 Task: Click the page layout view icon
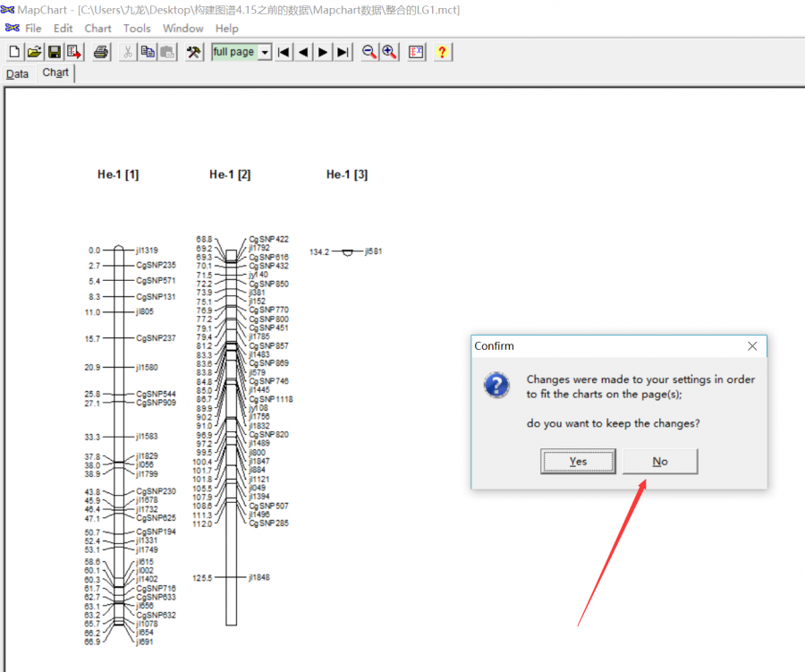tap(416, 52)
